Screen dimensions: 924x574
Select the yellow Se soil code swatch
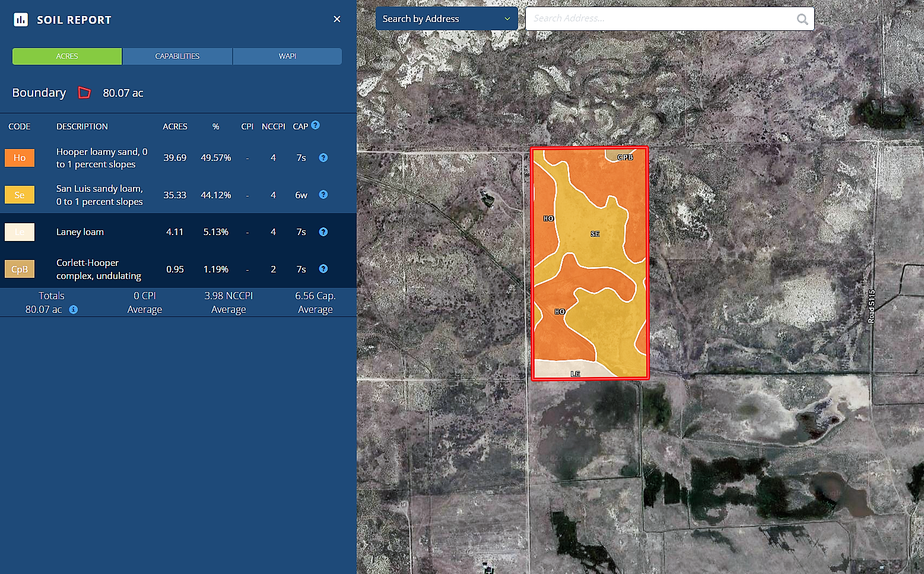20,195
